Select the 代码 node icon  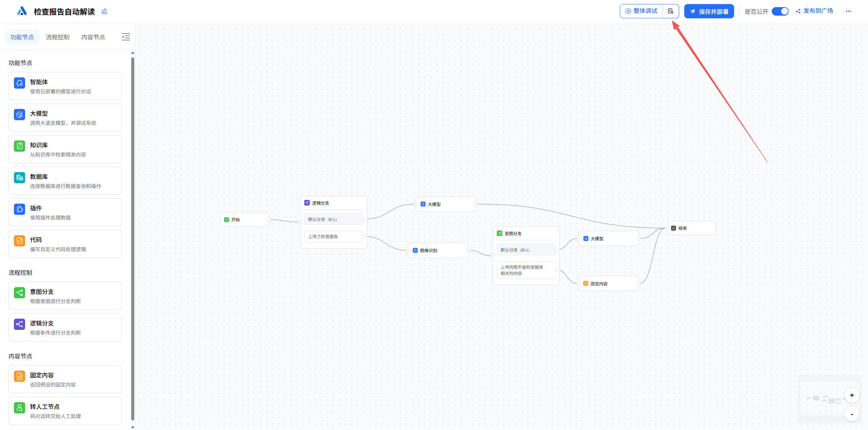click(x=19, y=241)
